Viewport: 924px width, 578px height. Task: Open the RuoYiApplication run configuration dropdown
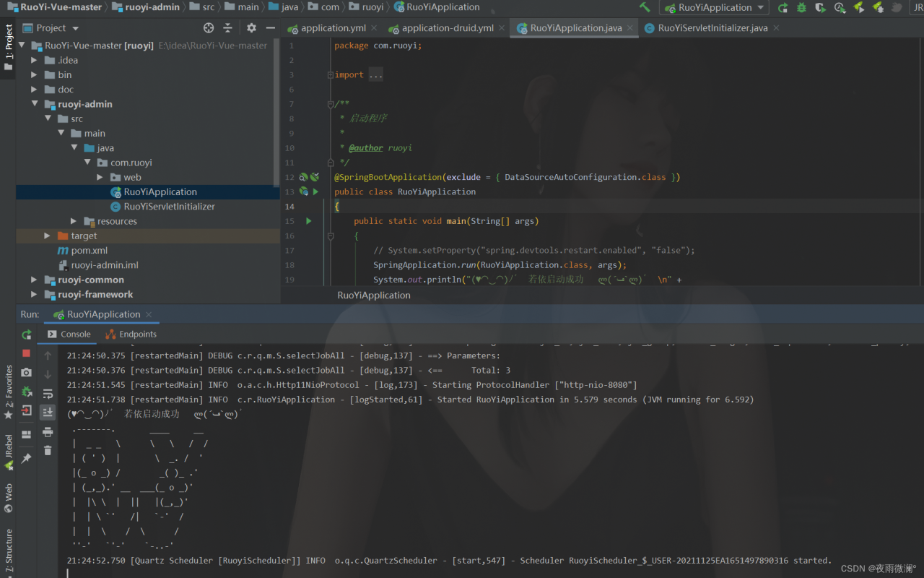(x=715, y=7)
